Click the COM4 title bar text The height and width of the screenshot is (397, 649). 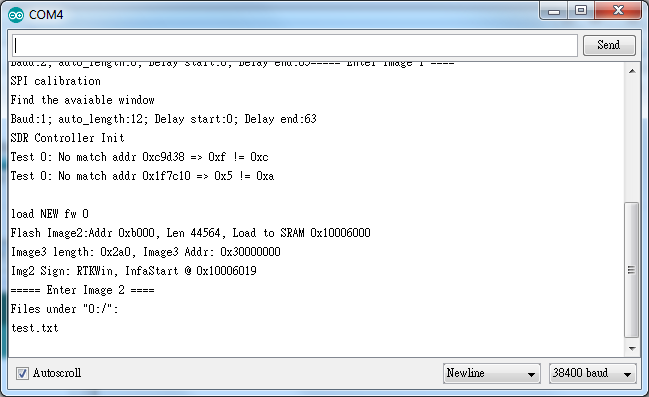pyautogui.click(x=46, y=15)
